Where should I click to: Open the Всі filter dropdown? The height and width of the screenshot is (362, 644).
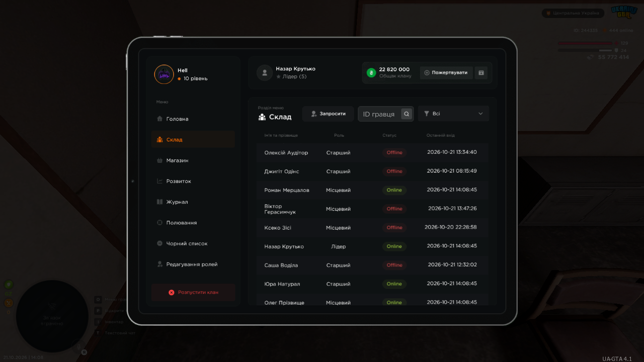point(453,114)
